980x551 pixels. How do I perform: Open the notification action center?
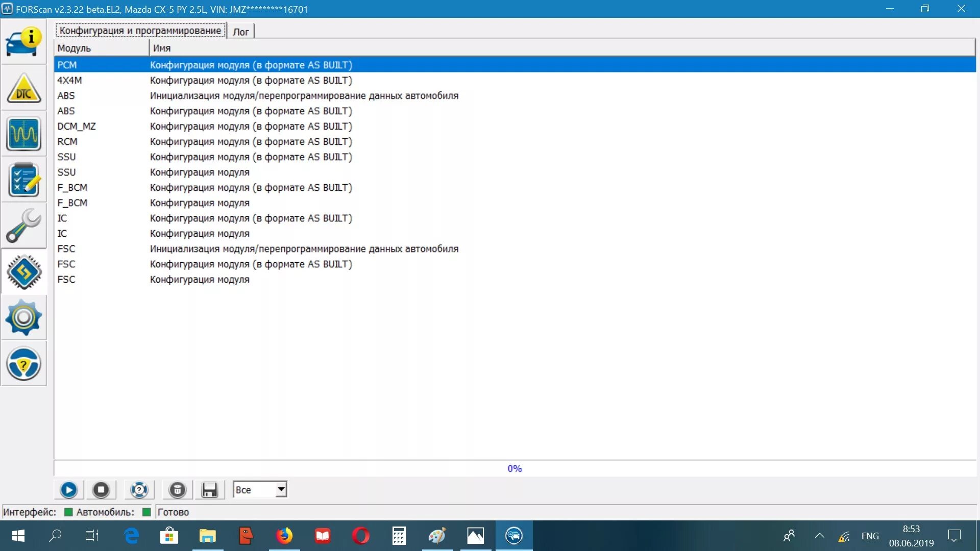click(954, 536)
